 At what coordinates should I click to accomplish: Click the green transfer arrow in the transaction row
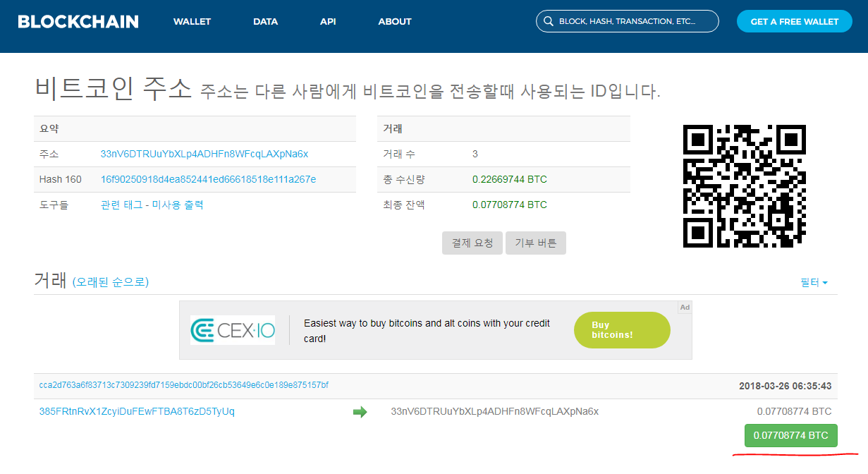click(x=360, y=411)
